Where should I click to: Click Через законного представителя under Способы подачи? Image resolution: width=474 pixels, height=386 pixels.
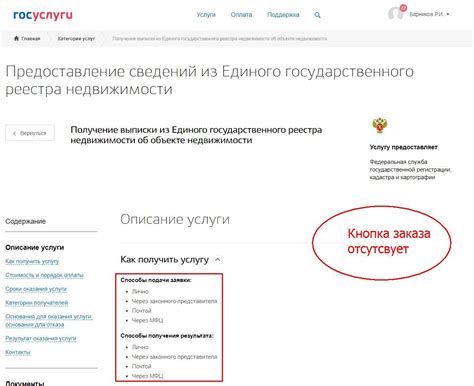pos(174,301)
